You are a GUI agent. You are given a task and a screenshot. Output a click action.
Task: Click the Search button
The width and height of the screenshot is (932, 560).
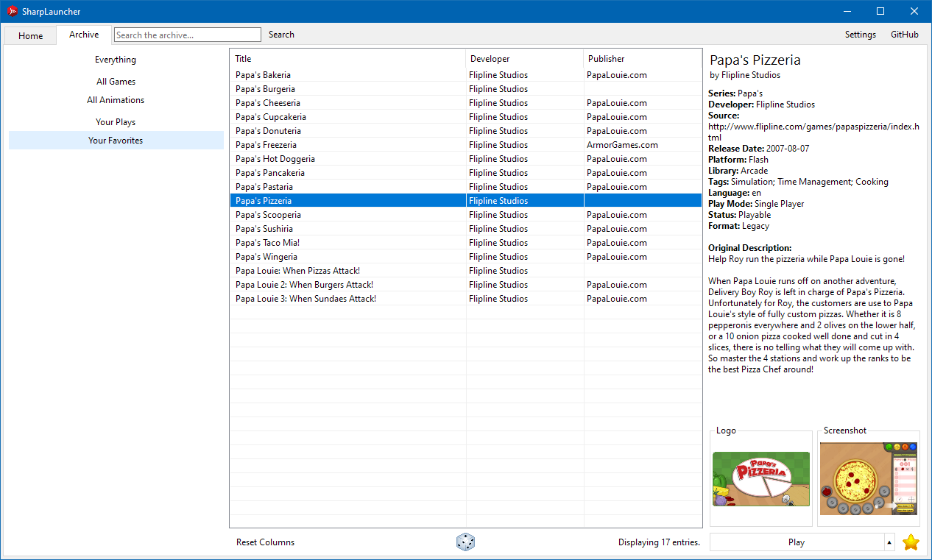click(281, 35)
